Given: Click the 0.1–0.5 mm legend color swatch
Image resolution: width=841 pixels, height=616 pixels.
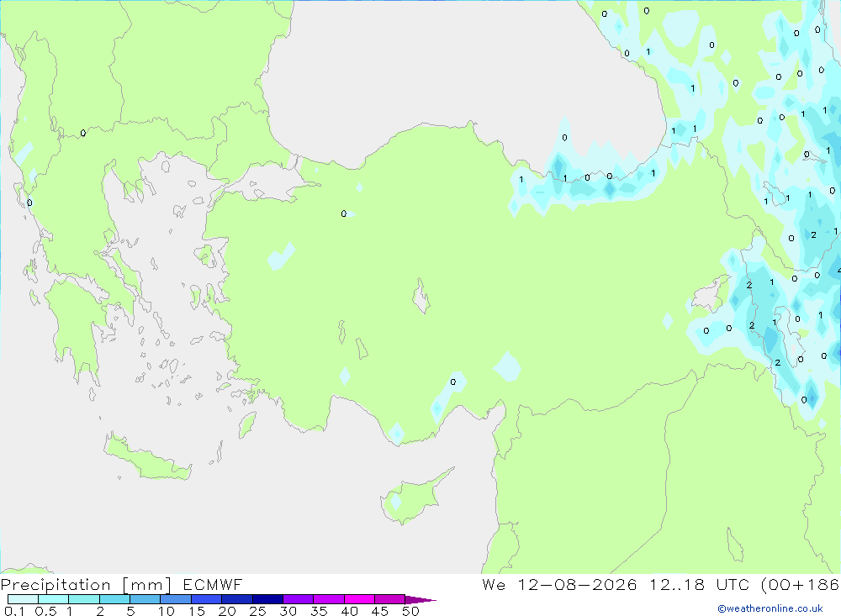Looking at the screenshot, I should 23,599.
